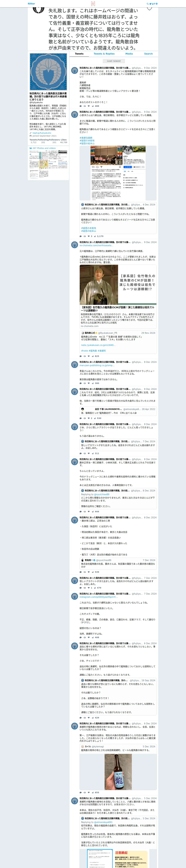The height and width of the screenshot is (868, 186).
Task: Open the @almondeye6 quoted tweet handle
Action: [x=132, y=409]
